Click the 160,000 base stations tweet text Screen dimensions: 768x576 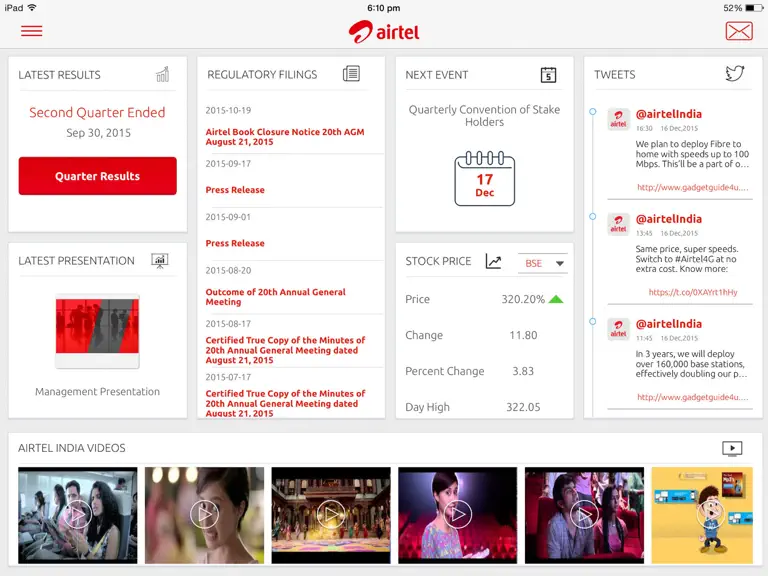tap(691, 363)
